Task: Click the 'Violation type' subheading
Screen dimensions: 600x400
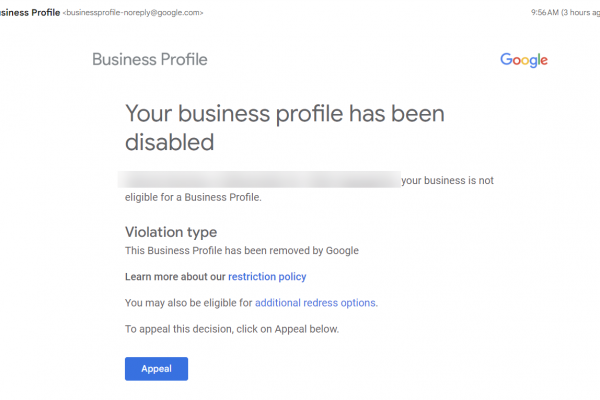Action: 171,232
